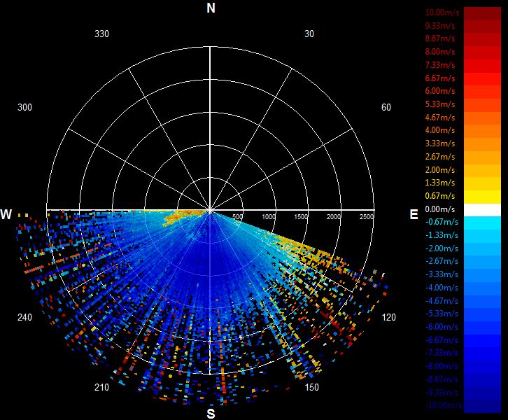The width and height of the screenshot is (508, 420).
Task: Click the 2.67m/s legend label
Action: click(x=440, y=157)
